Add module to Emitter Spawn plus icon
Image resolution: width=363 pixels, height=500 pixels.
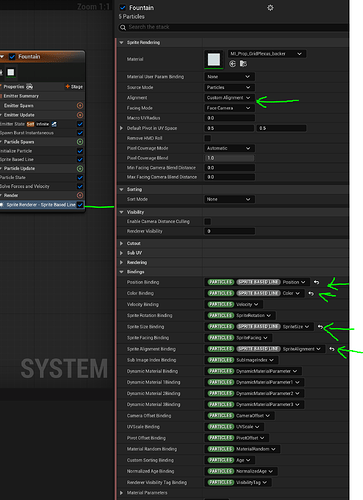pos(80,106)
